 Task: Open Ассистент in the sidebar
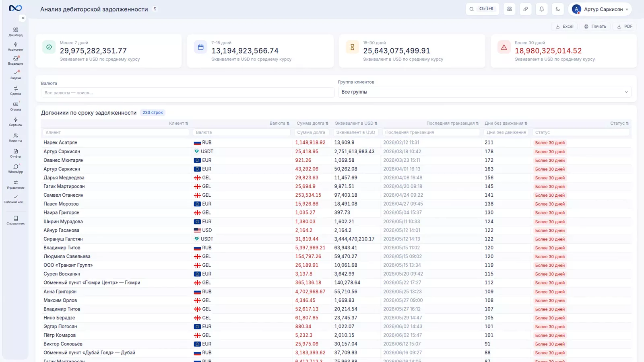16,46
